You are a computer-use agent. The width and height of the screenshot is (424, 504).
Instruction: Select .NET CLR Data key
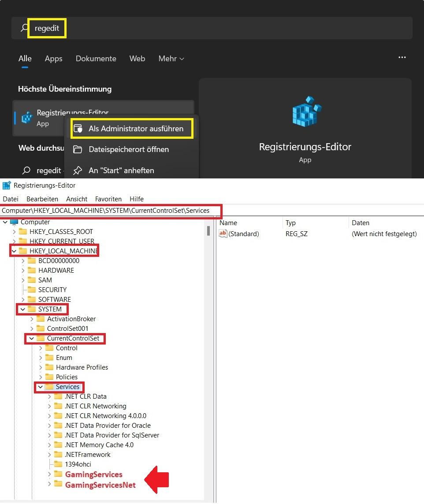(x=86, y=397)
